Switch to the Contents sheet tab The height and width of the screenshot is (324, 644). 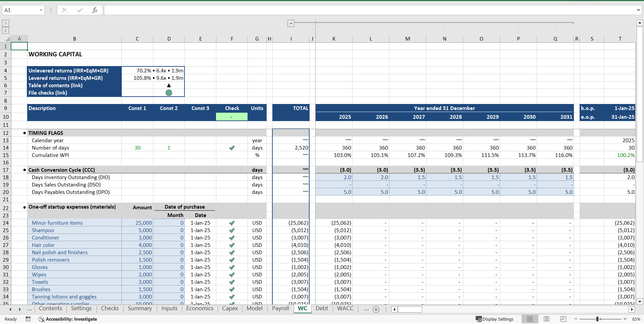point(50,309)
